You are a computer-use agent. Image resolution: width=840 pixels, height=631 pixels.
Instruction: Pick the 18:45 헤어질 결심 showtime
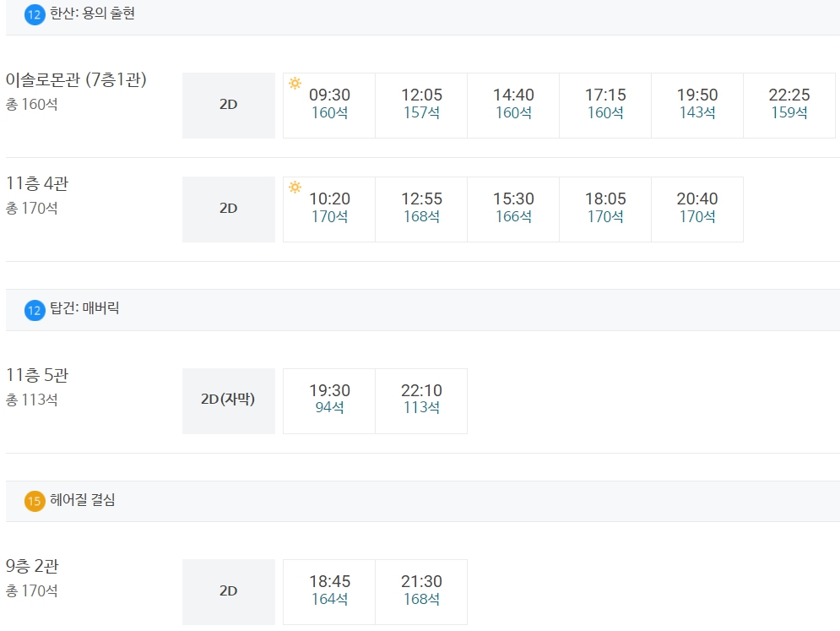[x=329, y=592]
